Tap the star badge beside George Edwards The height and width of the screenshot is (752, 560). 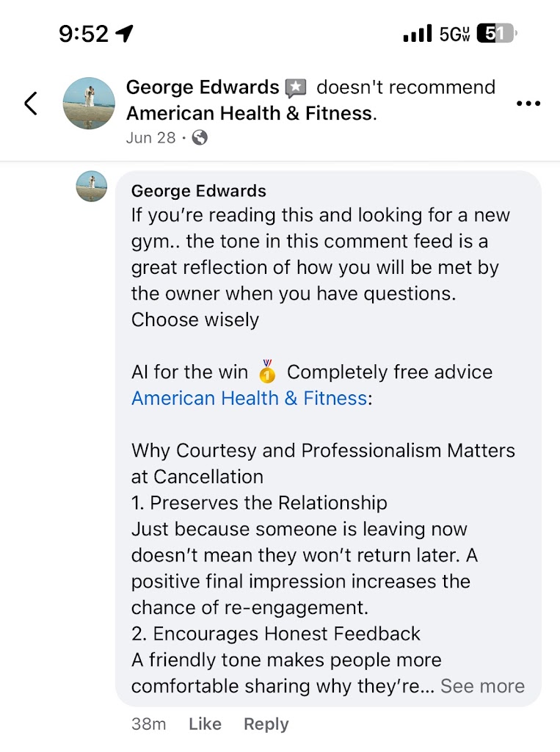point(296,89)
